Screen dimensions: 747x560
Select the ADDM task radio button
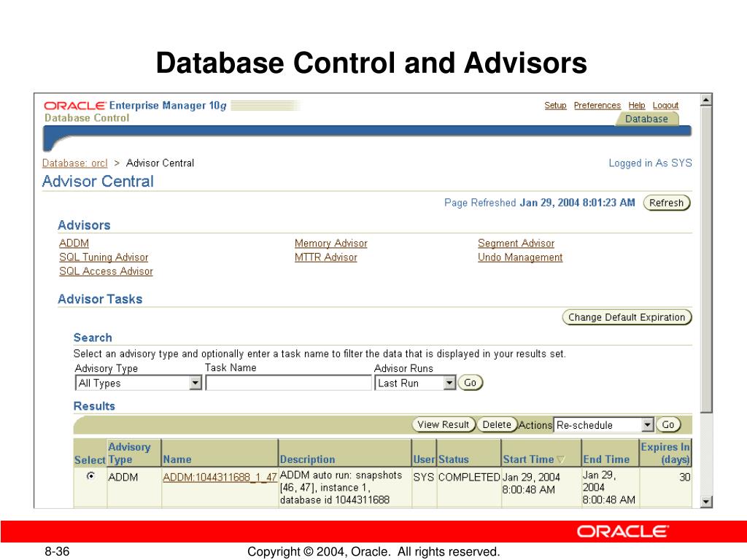[x=90, y=475]
